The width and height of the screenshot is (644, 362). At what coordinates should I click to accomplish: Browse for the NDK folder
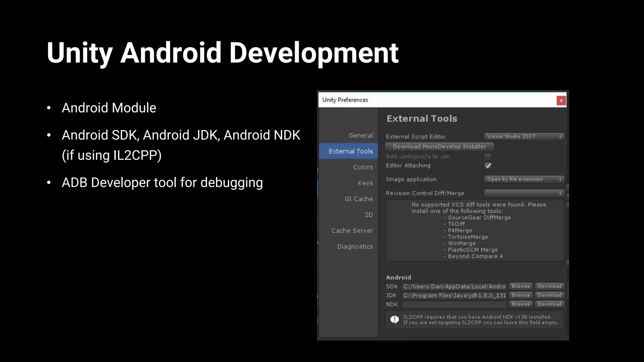point(521,304)
